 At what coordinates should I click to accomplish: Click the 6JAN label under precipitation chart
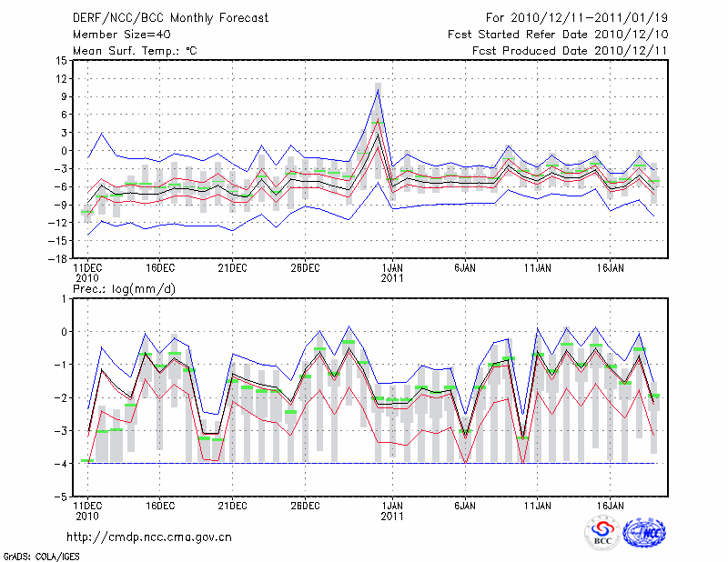point(465,505)
